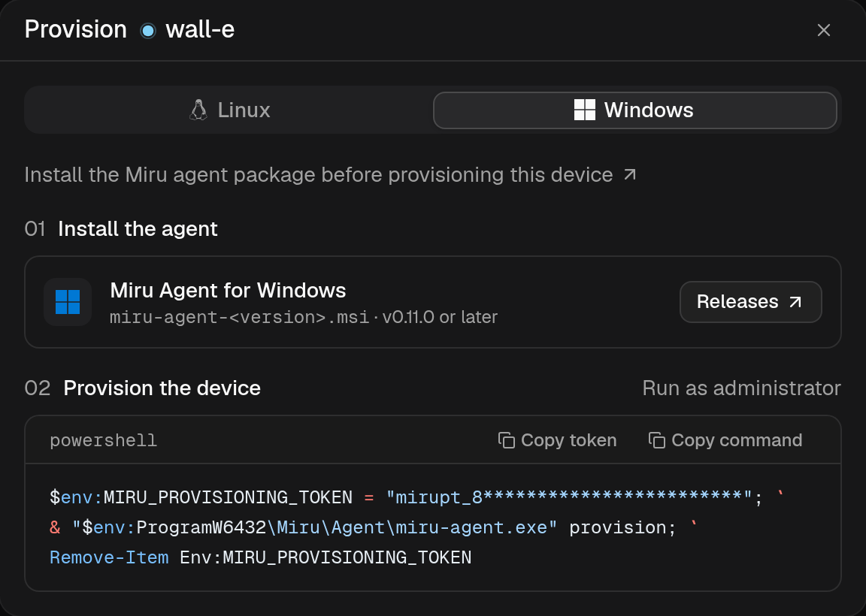Click the blue status dot beside wall-e

pyautogui.click(x=148, y=30)
